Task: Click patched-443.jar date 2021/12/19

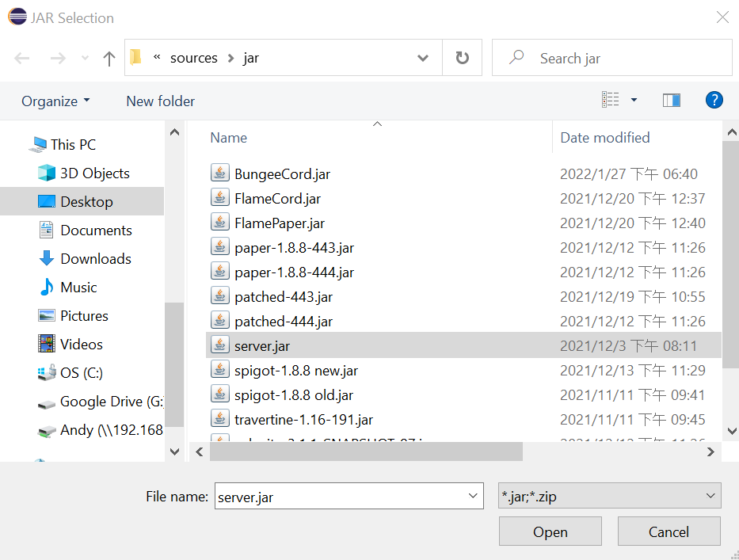Action: [x=633, y=296]
